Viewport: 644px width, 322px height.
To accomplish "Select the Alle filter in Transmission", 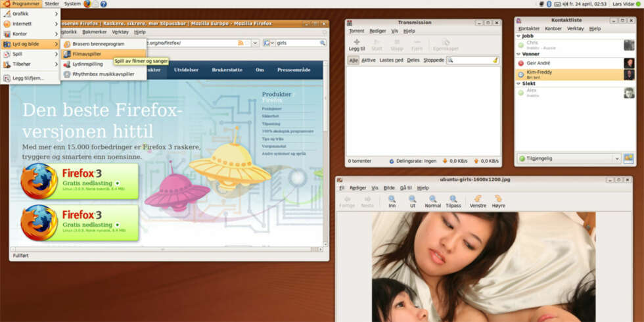I will [x=354, y=60].
